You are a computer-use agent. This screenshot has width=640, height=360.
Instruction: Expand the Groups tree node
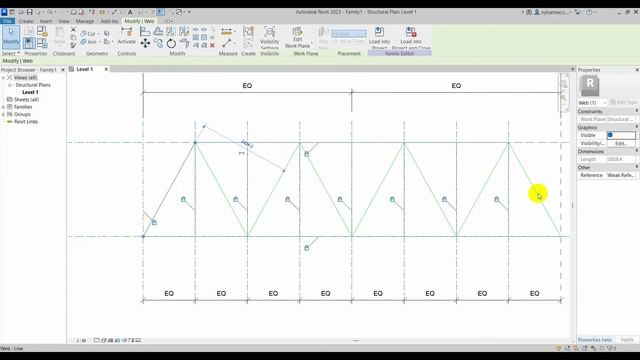point(3,114)
